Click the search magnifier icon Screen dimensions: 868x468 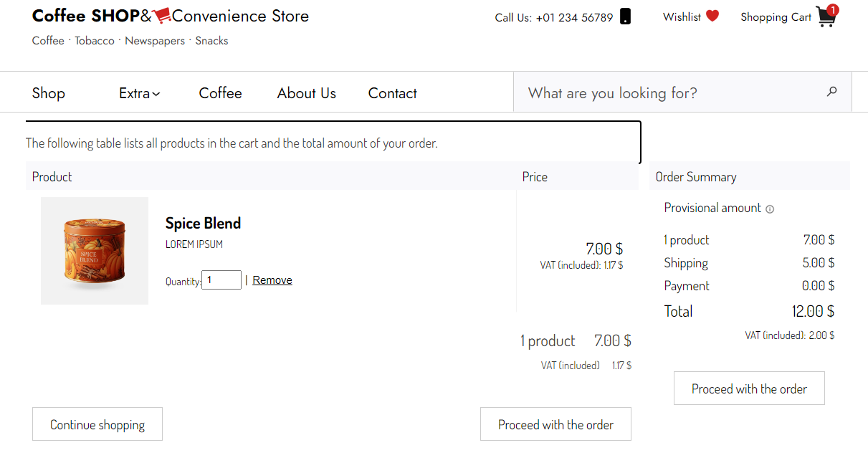tap(831, 92)
